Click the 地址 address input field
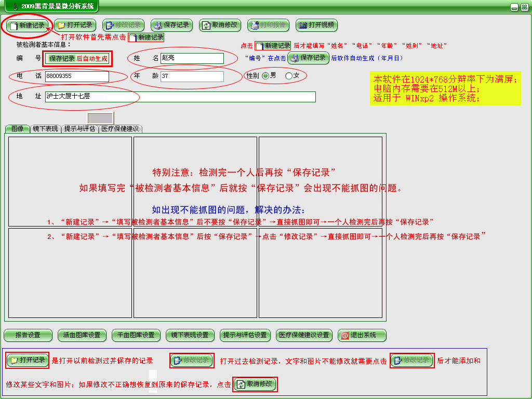532x399 pixels. pyautogui.click(x=180, y=97)
